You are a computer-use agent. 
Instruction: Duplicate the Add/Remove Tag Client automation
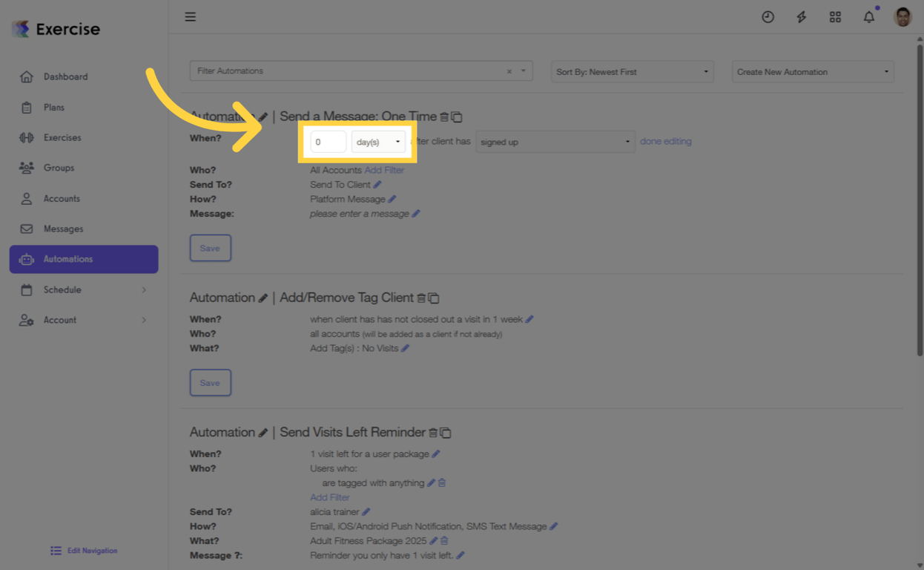pos(434,298)
